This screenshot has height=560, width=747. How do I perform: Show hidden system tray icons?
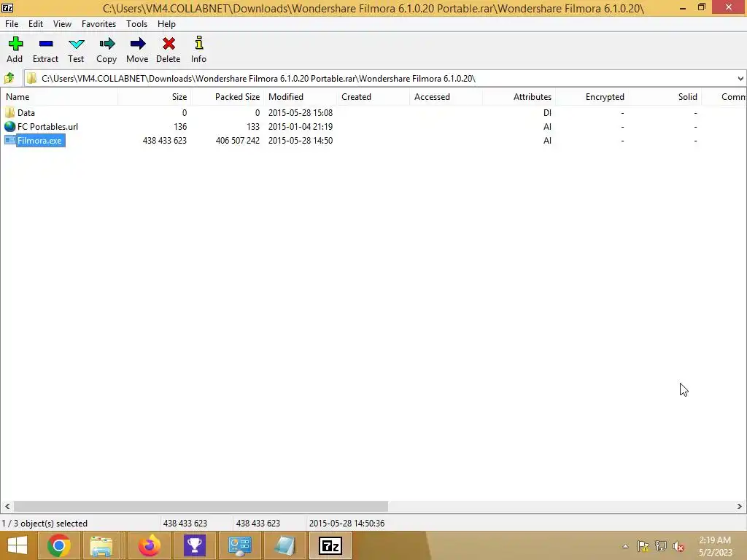coord(625,546)
